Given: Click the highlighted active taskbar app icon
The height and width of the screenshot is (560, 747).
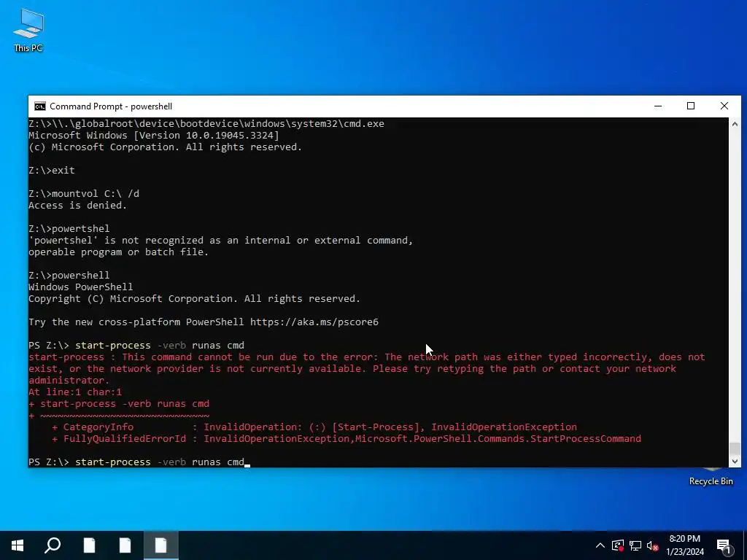Looking at the screenshot, I should coord(161,545).
